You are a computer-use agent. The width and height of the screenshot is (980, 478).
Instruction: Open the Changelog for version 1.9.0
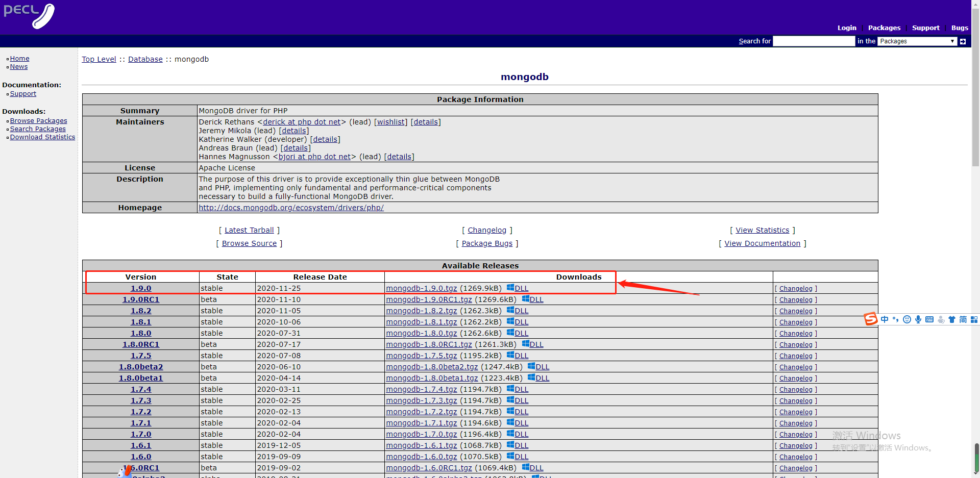795,288
